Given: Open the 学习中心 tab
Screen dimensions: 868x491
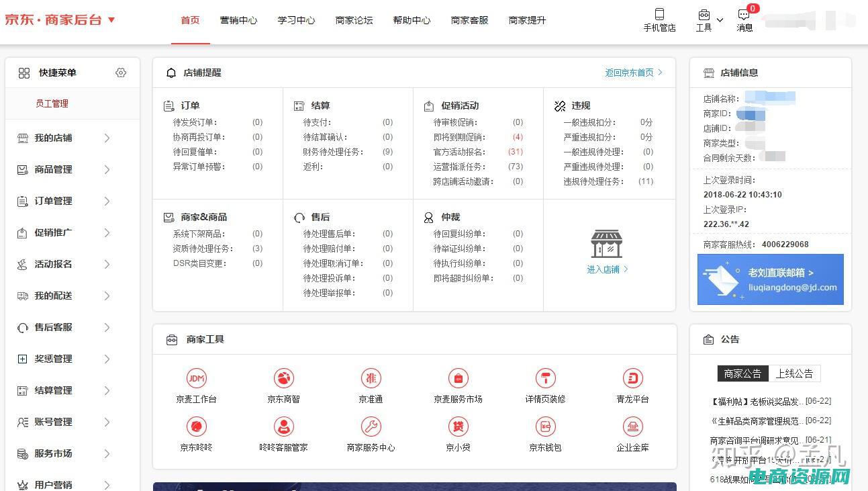Looking at the screenshot, I should (x=296, y=20).
